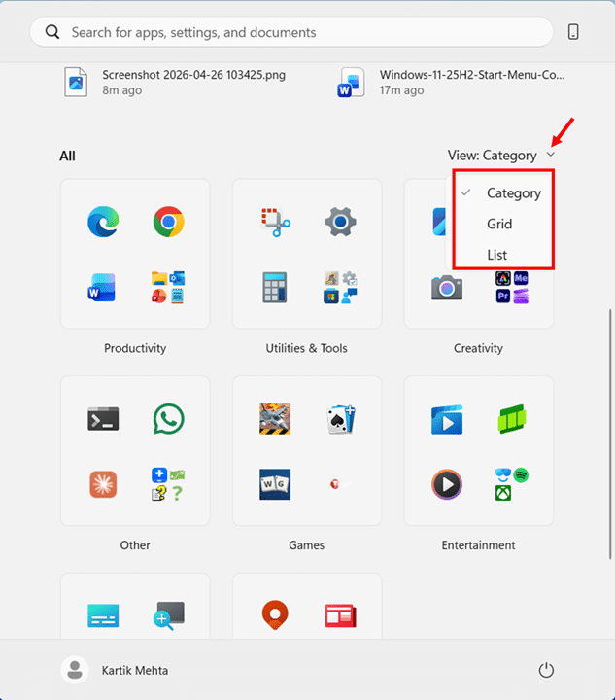Click the phone link icon beside search
Viewport: 615px width, 700px height.
point(573,32)
